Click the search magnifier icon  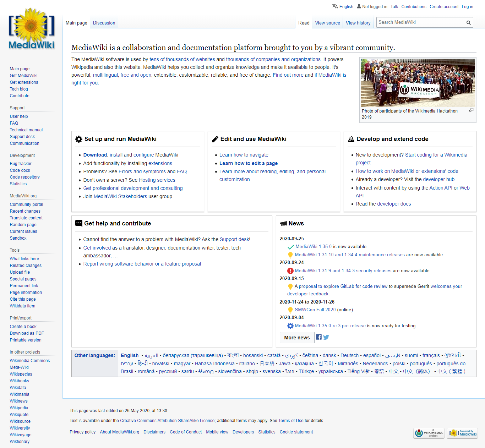click(x=468, y=22)
